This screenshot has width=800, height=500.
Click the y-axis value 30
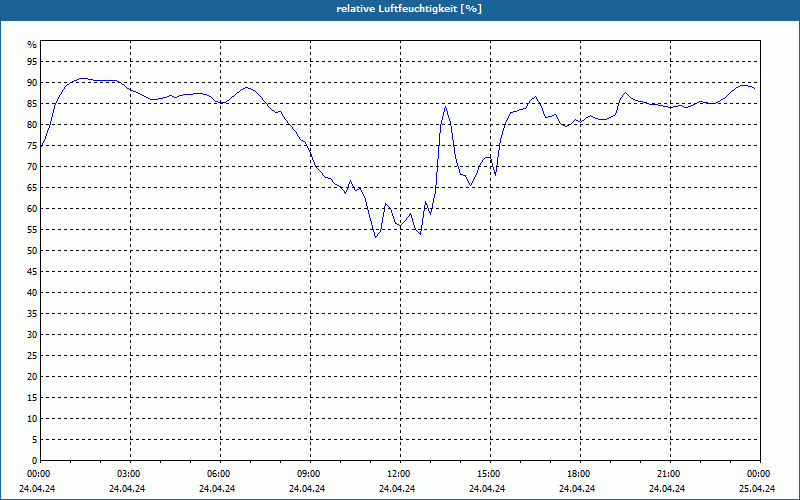pyautogui.click(x=32, y=335)
